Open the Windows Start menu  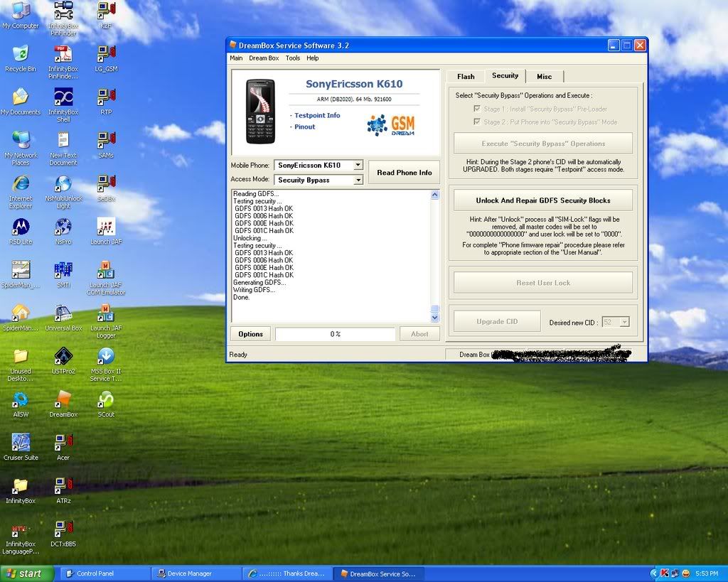pyautogui.click(x=26, y=573)
